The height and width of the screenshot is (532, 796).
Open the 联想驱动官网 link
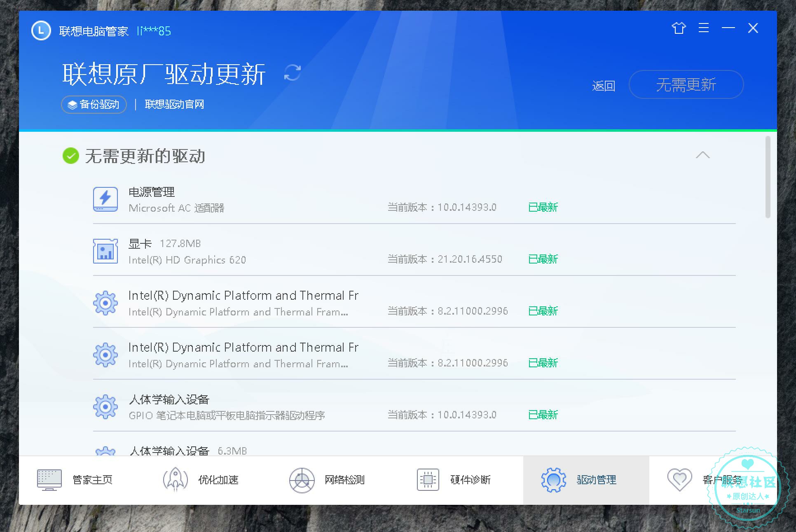tap(174, 105)
